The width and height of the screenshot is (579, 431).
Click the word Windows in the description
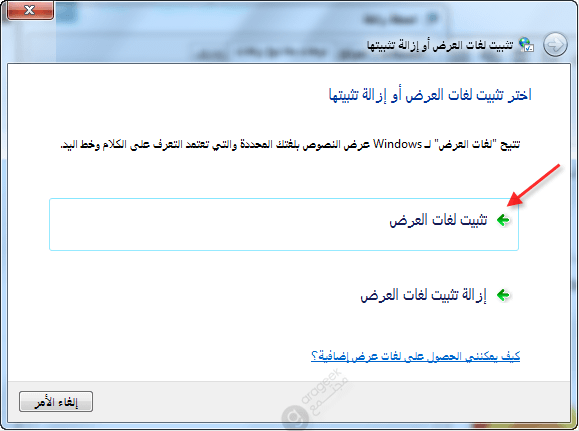point(397,144)
